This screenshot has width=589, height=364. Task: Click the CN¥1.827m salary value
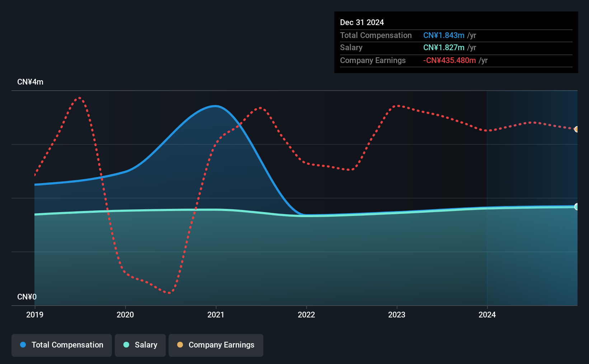444,48
